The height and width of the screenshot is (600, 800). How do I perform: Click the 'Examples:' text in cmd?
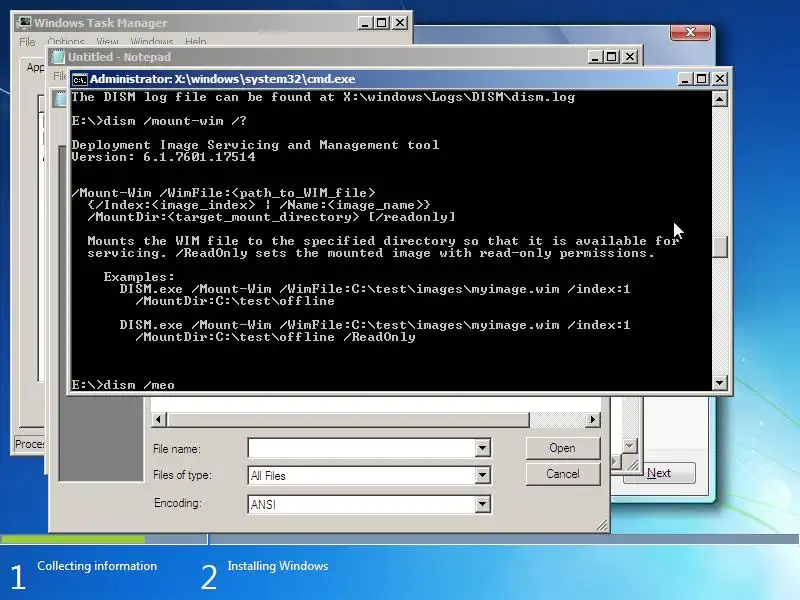click(139, 277)
